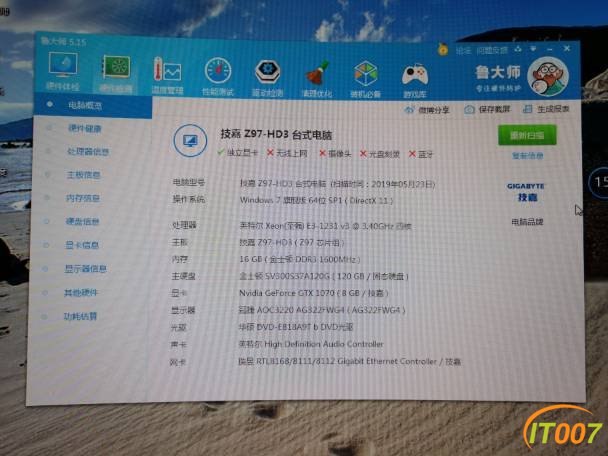
Task: Click the 电脑品牌 label under Gigabyte logo
Action: [527, 222]
